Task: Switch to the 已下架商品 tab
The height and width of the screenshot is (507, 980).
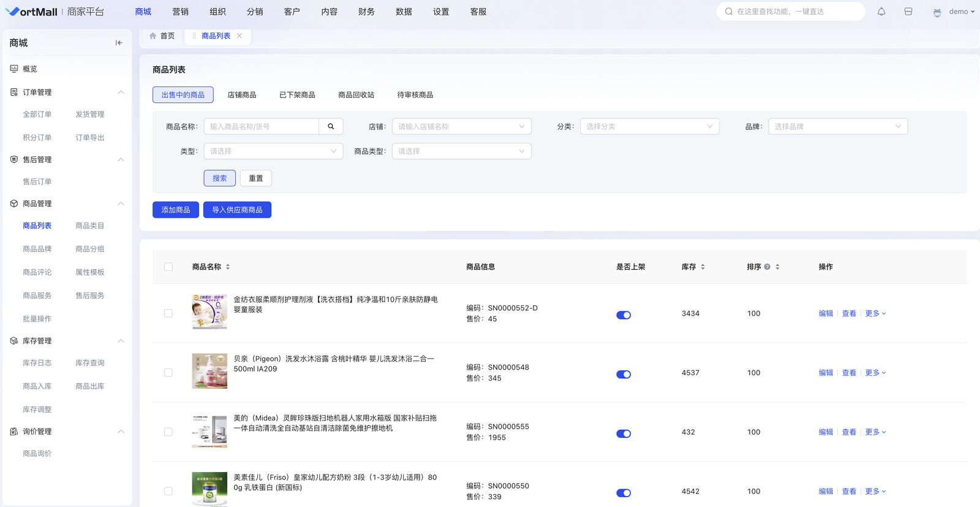Action: point(297,95)
